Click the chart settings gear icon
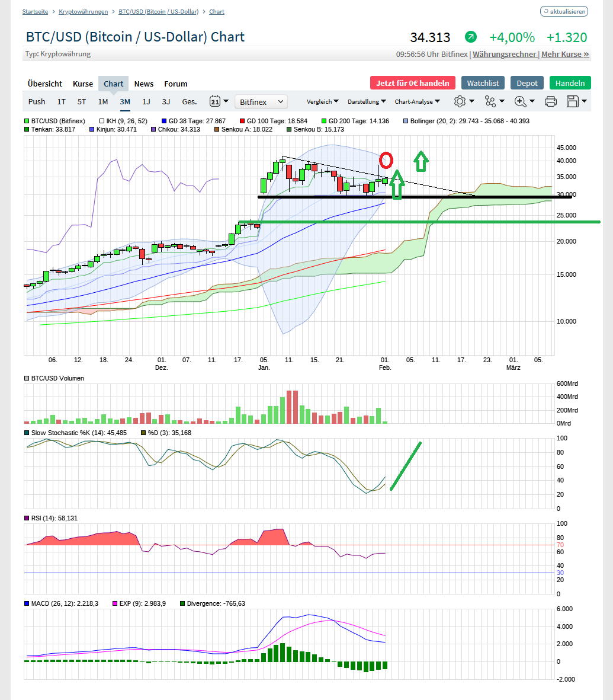The width and height of the screenshot is (613, 700). coord(461,101)
